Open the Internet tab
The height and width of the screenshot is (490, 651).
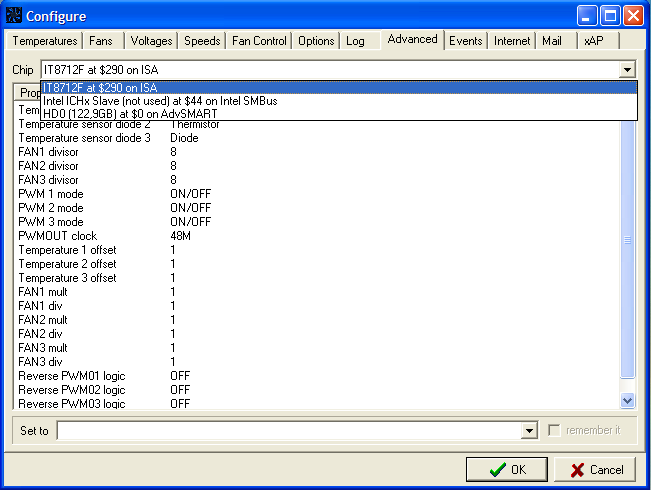[x=512, y=41]
